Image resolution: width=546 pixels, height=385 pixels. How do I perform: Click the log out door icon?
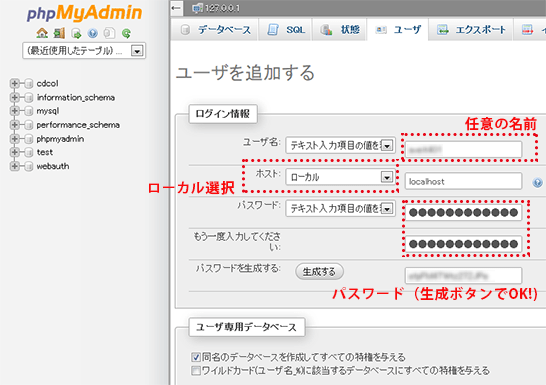[x=59, y=33]
